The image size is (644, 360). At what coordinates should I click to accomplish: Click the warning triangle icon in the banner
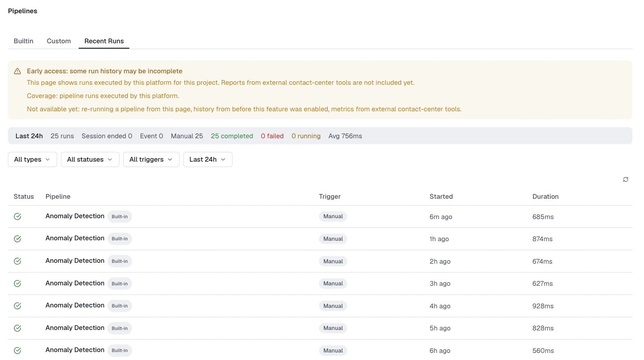point(17,71)
